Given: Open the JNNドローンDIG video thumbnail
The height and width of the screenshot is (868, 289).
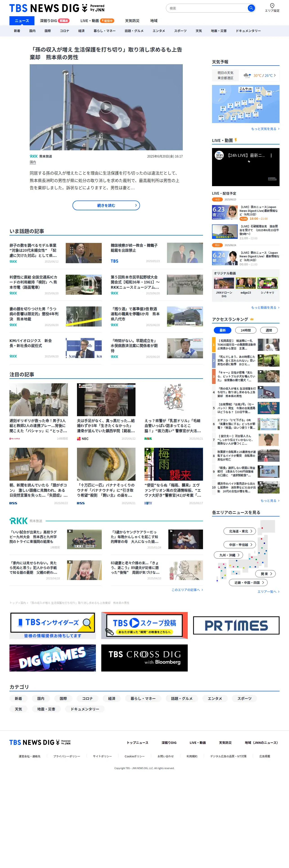Looking at the screenshot, I should click(x=224, y=283).
